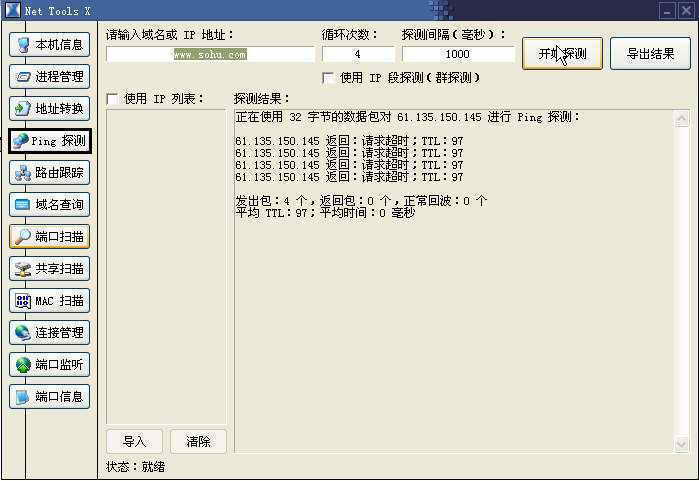This screenshot has height=481, width=699.
Task: Select the 端口监听 port listener tool
Action: pyautogui.click(x=50, y=365)
